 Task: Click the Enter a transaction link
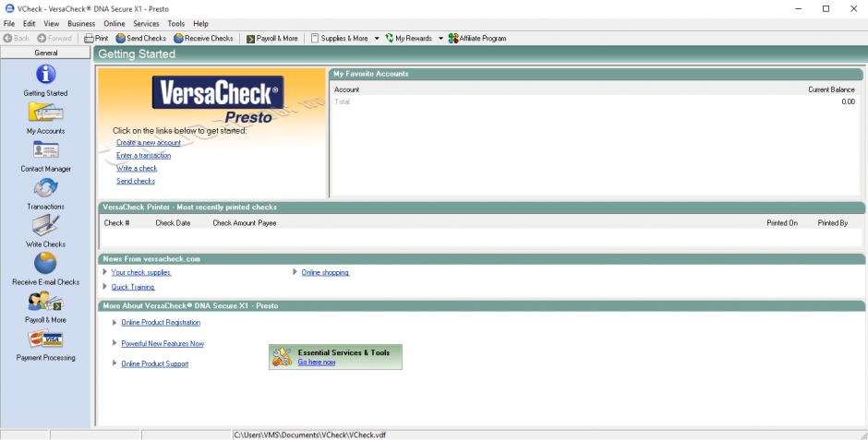143,155
